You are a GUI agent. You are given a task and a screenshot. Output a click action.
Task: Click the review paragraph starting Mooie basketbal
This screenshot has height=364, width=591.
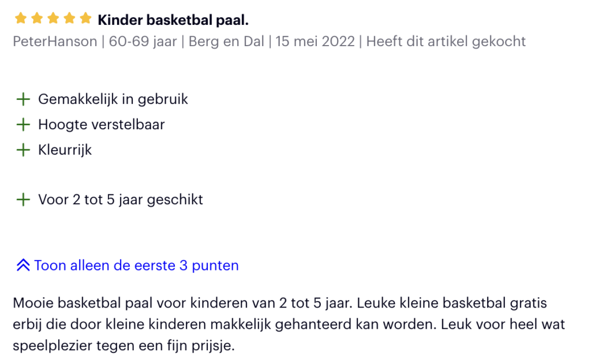(289, 324)
